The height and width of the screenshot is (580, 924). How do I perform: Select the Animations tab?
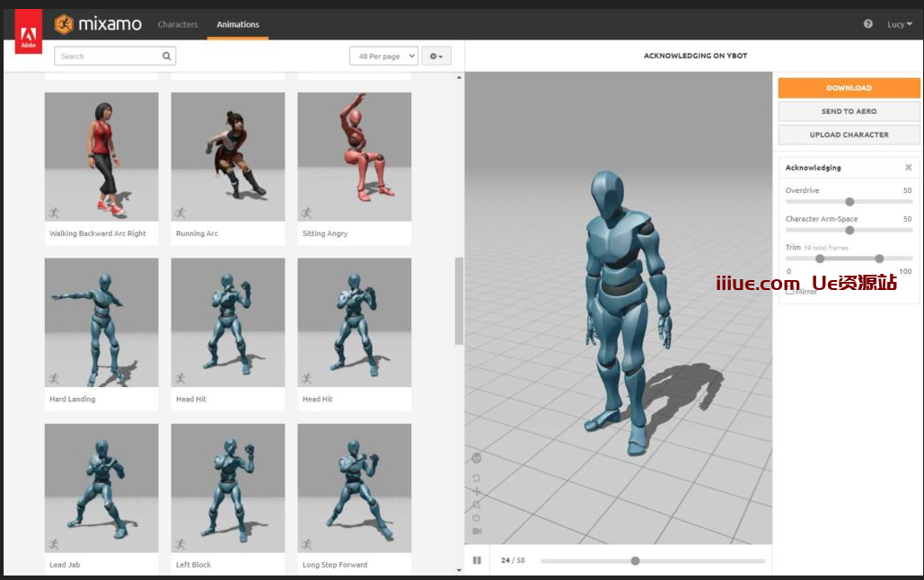coord(238,24)
